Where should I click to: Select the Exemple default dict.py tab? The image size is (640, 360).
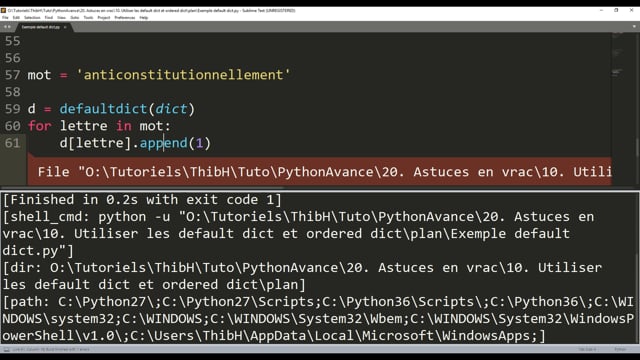pos(40,27)
